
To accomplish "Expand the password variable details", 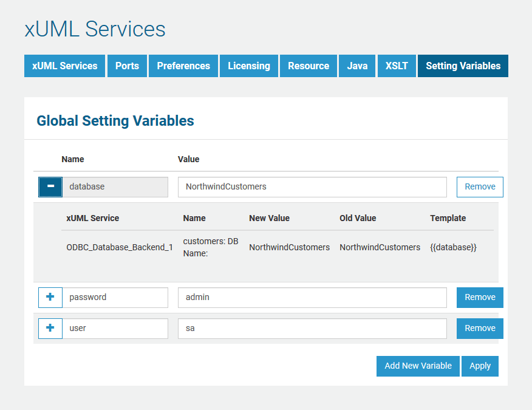I will (50, 297).
